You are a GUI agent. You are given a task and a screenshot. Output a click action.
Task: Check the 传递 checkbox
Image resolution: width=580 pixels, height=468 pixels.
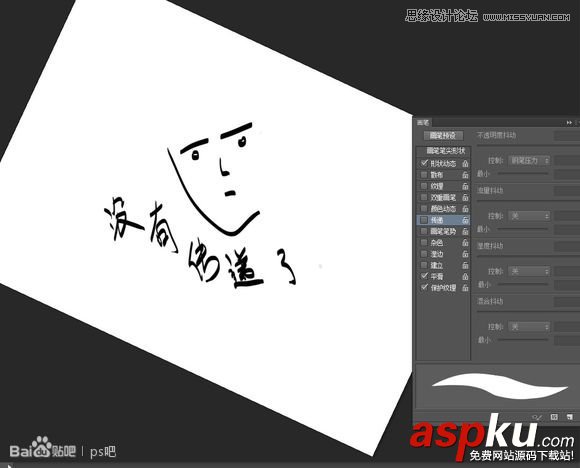[424, 220]
